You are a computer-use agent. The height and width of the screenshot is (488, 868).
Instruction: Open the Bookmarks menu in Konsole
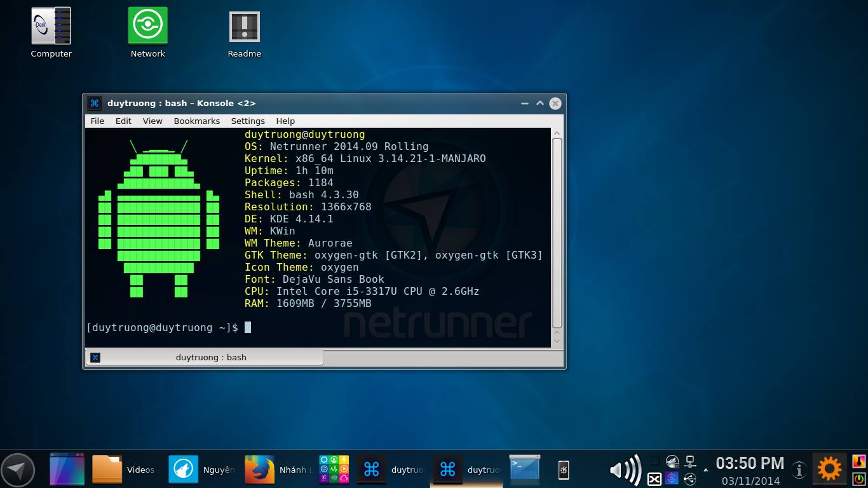click(197, 121)
